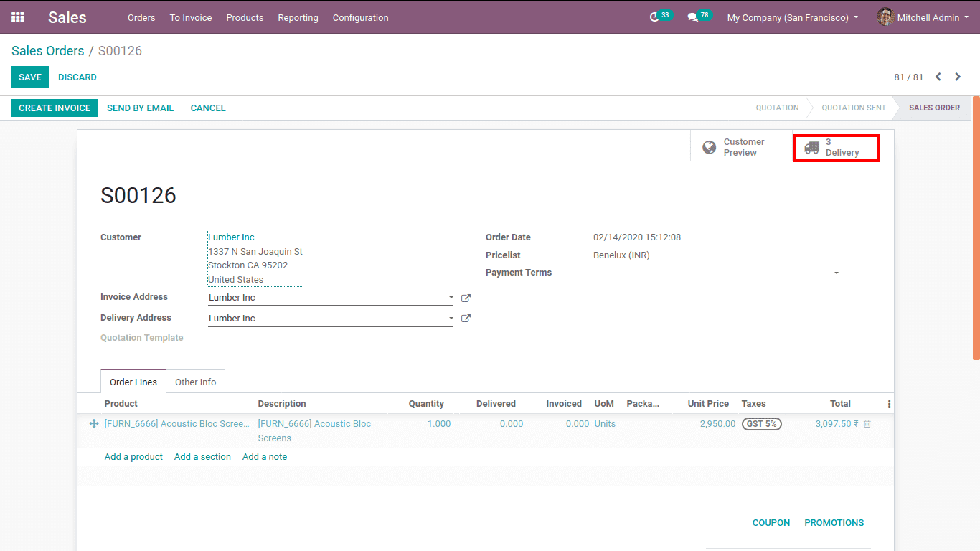Click QUOTATION status stage
This screenshot has height=551, width=980.
point(777,108)
